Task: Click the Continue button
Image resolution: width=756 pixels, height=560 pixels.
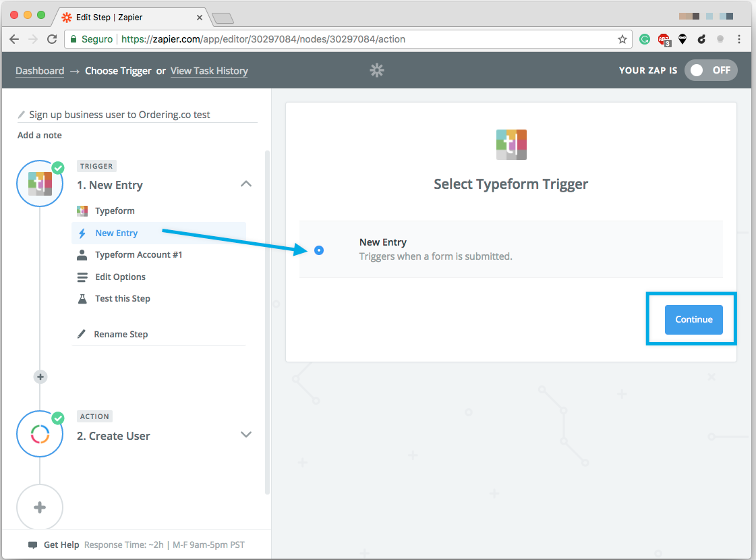Action: 693,319
